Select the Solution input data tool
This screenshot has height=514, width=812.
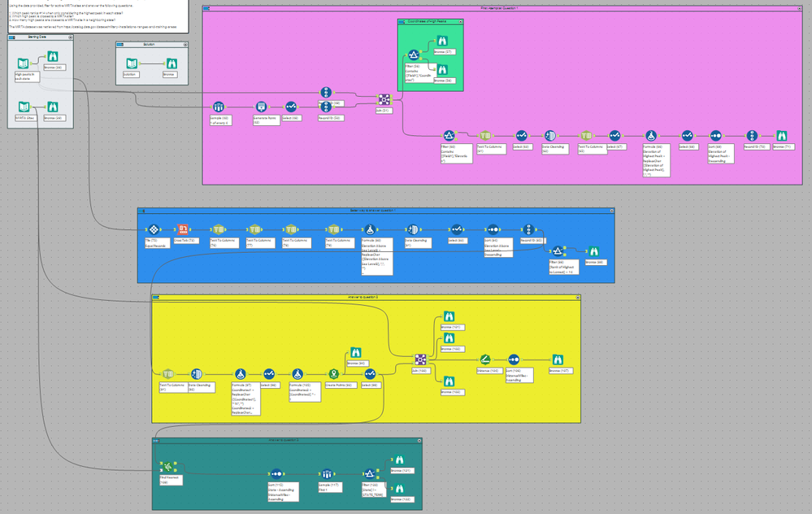pos(132,63)
